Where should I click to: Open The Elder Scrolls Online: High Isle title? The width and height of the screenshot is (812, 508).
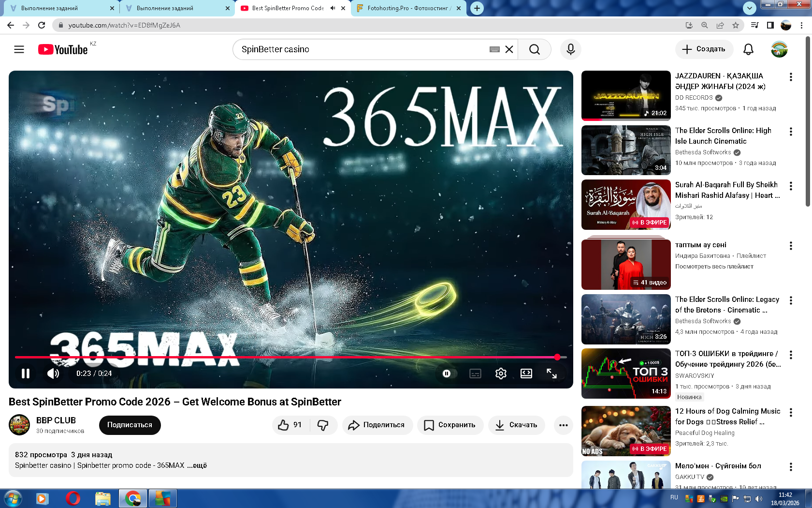pos(723,136)
